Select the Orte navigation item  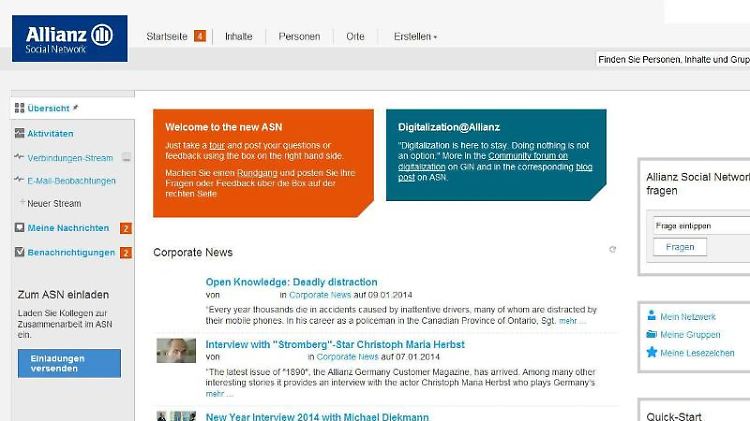pos(355,37)
